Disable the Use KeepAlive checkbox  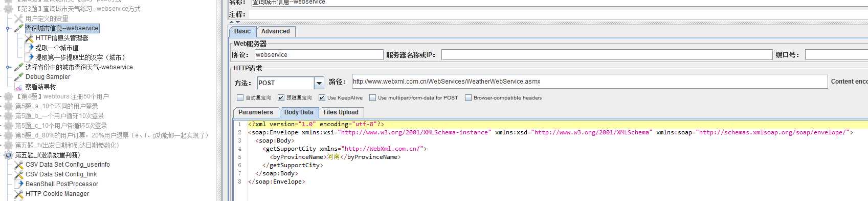tap(322, 97)
